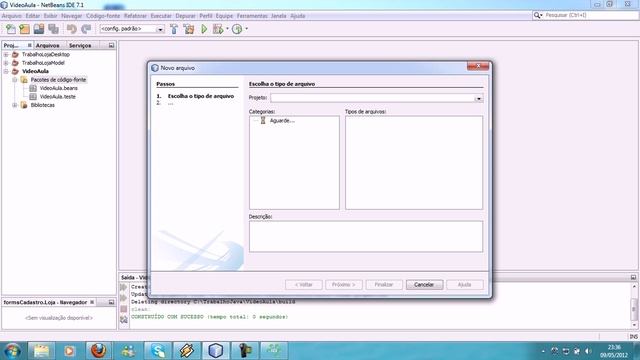Viewport: 640px width, 360px height.
Task: Minimize the Projects panel group
Action: [x=111, y=45]
